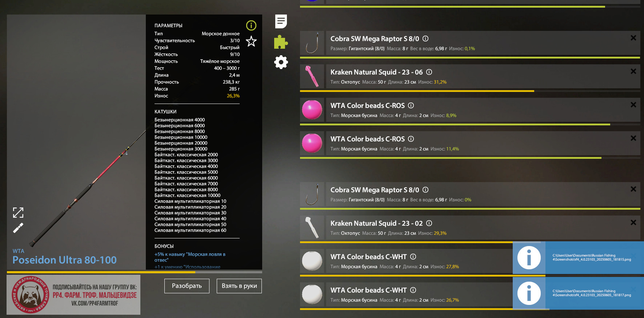The width and height of the screenshot is (644, 318).
Task: Click Силовая мультипликаторная 60 entry
Action: (x=190, y=230)
